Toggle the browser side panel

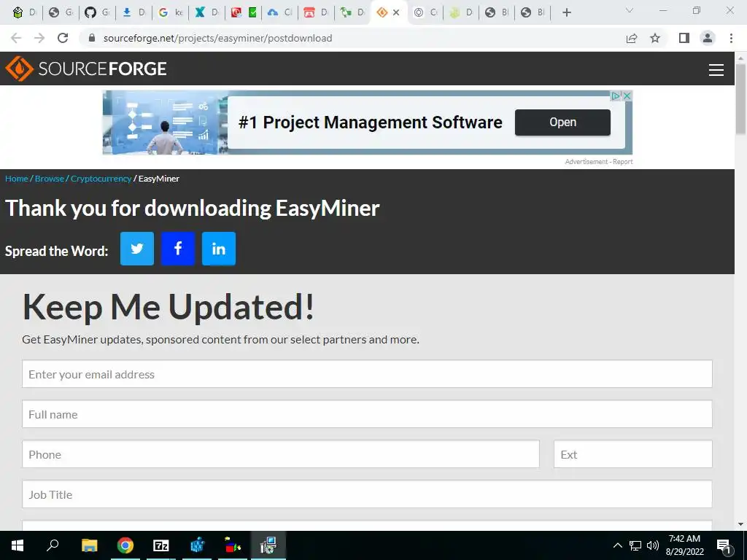(x=684, y=38)
